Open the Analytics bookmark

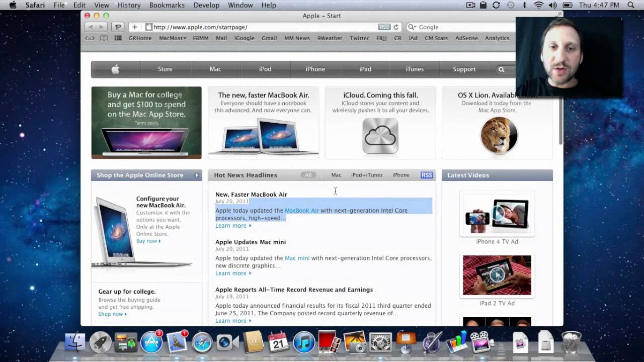click(x=497, y=38)
